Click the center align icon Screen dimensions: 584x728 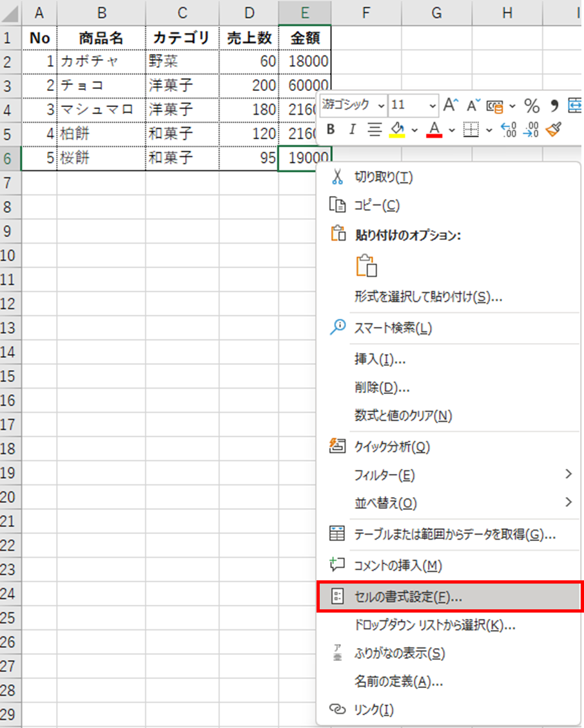click(x=375, y=130)
